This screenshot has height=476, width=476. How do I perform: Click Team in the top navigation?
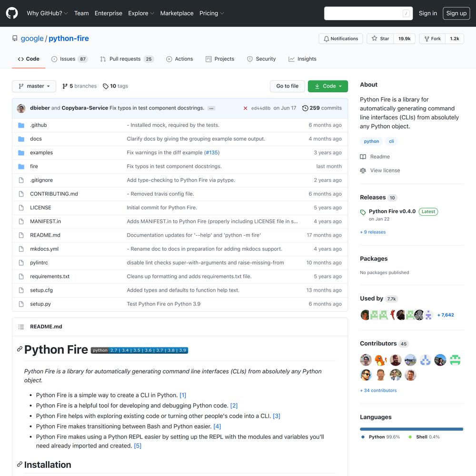(81, 13)
